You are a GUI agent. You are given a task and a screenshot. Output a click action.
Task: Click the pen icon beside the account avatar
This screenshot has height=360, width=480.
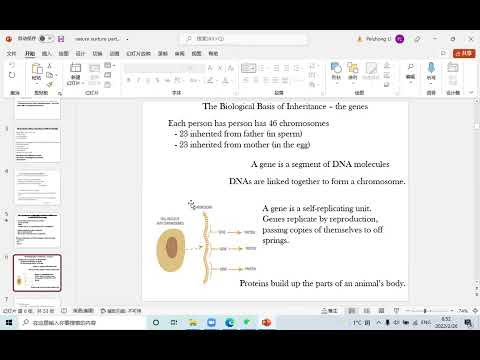(x=417, y=39)
